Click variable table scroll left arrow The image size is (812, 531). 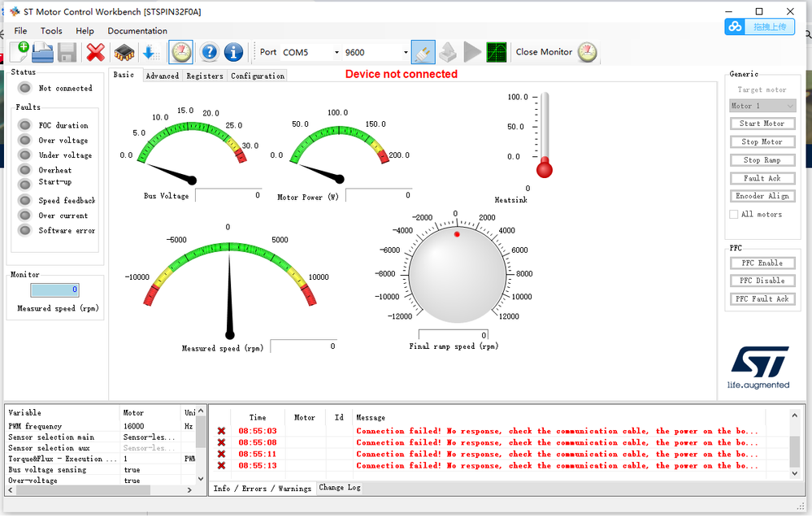[11, 490]
